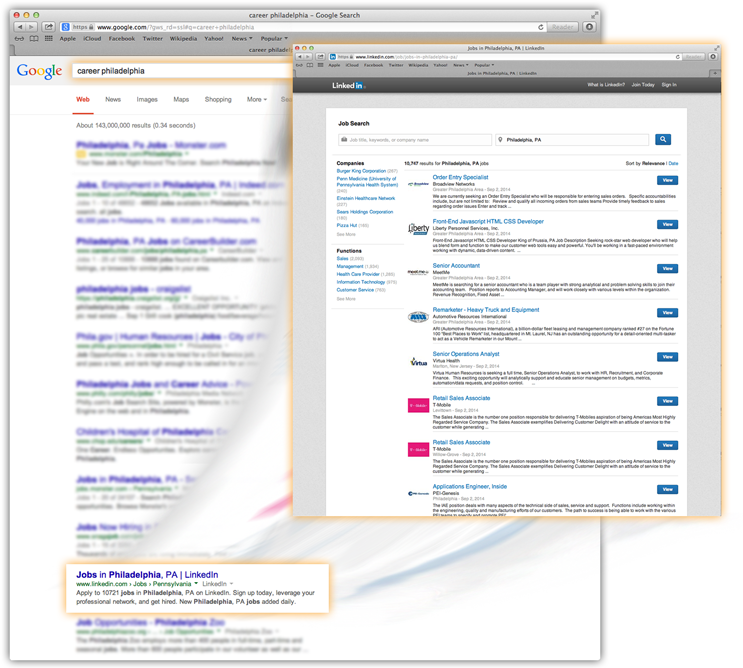Select the Web search tab
The width and height of the screenshot is (743, 668).
click(x=83, y=99)
